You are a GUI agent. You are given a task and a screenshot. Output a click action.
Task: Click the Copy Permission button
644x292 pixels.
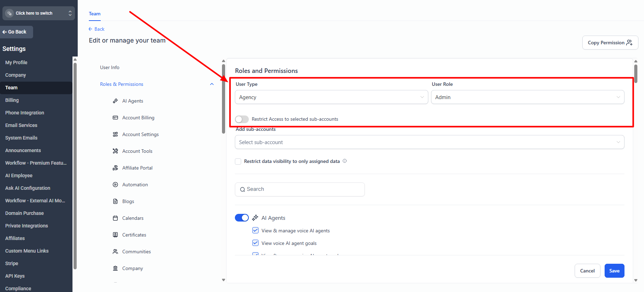pyautogui.click(x=610, y=43)
